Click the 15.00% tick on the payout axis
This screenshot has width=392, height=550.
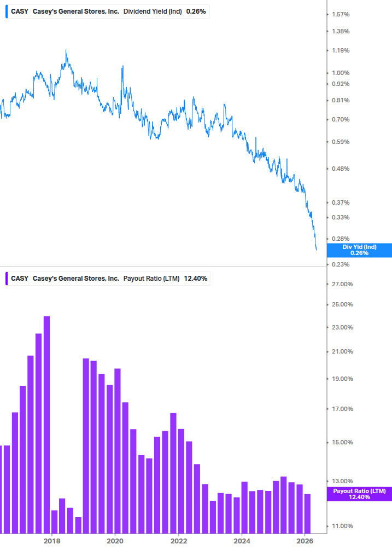[342, 442]
